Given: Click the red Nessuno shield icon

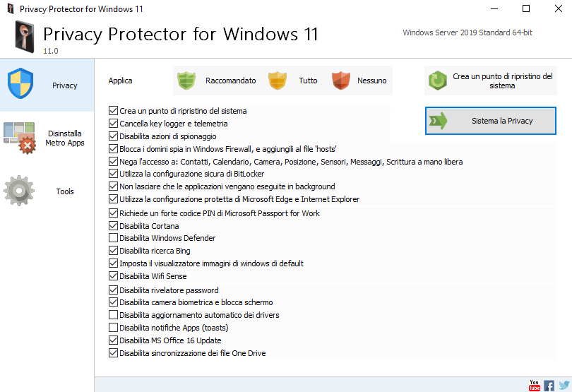Looking at the screenshot, I should pos(341,81).
